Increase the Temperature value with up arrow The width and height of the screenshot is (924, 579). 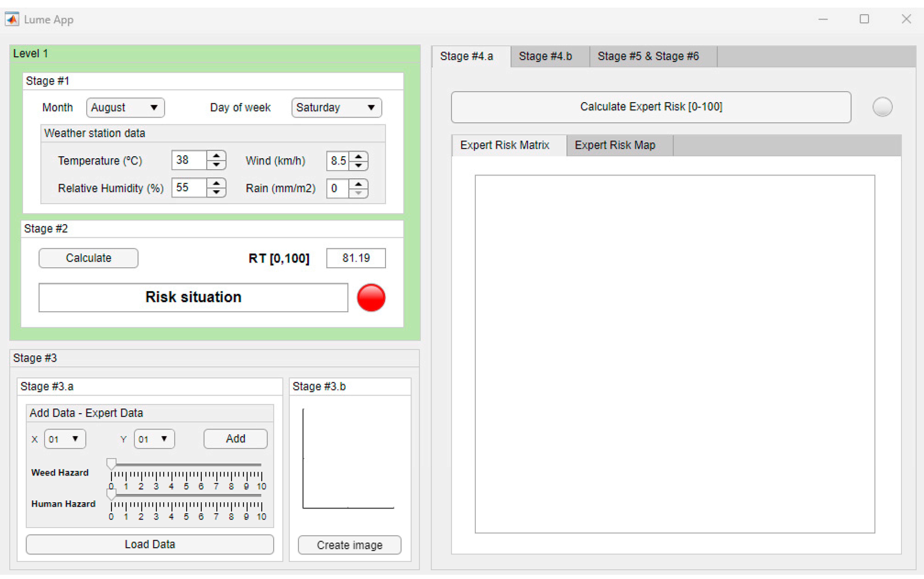pyautogui.click(x=216, y=155)
